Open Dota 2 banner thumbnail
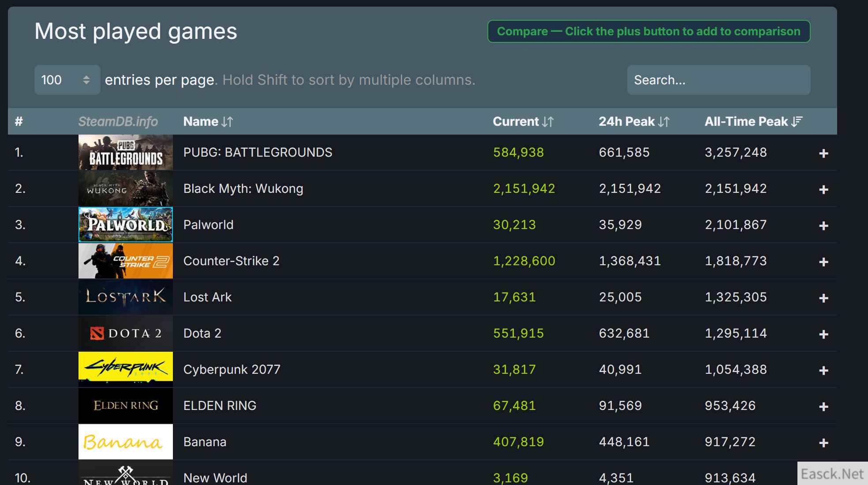The width and height of the screenshot is (868, 485). pos(126,333)
